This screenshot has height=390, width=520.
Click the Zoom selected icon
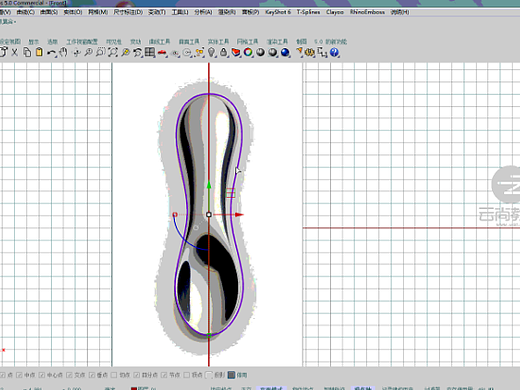(x=125, y=52)
